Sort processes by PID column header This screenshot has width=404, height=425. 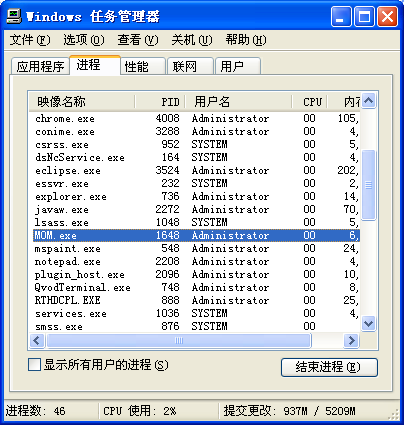pyautogui.click(x=160, y=102)
